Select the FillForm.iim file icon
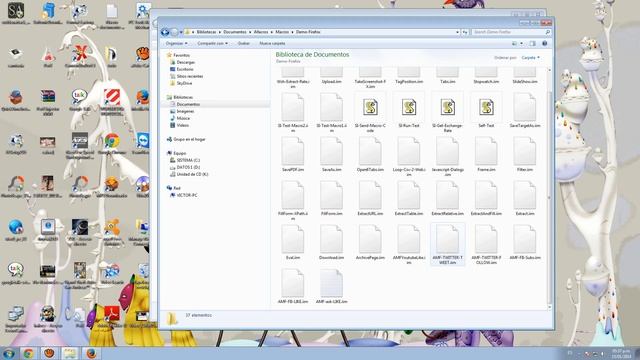The width and height of the screenshot is (640, 360). (x=331, y=195)
